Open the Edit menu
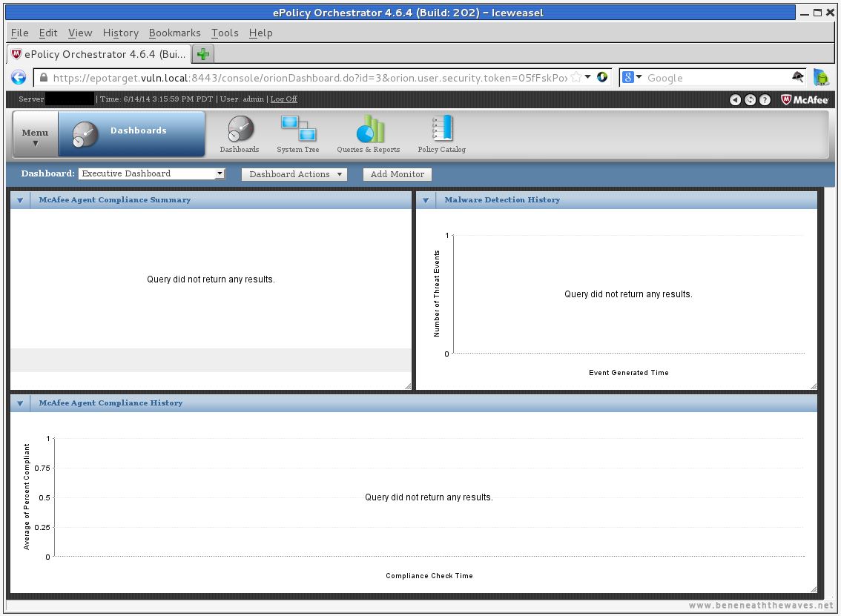Screen dimensions: 841x616 pos(48,33)
